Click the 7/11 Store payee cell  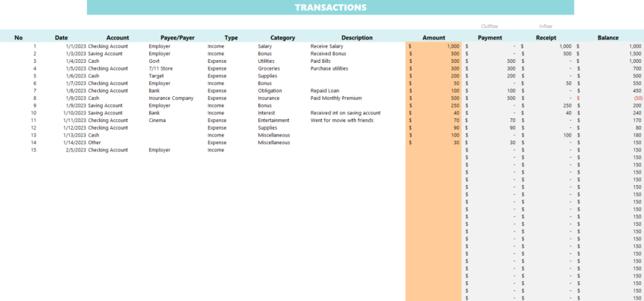pyautogui.click(x=161, y=69)
